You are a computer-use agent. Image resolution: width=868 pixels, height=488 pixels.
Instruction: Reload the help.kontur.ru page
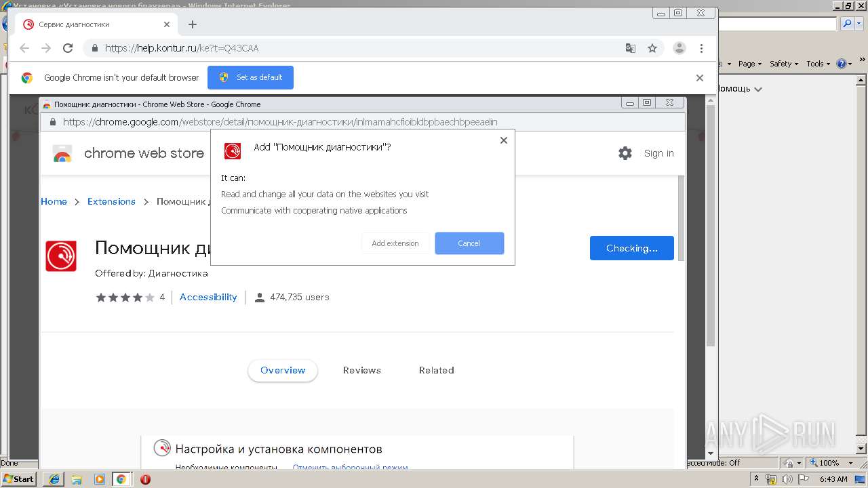point(68,48)
